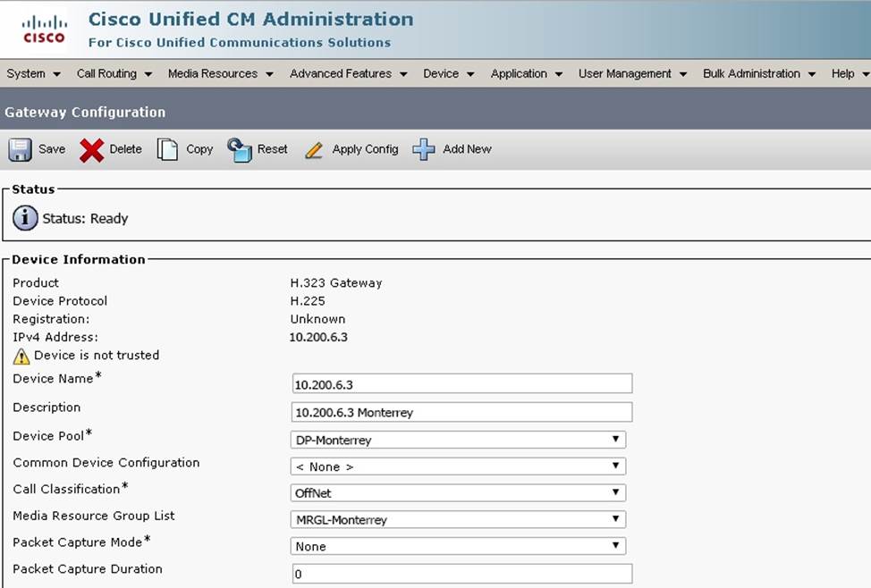
Task: Open the Bulk Administration menu
Action: click(x=758, y=74)
